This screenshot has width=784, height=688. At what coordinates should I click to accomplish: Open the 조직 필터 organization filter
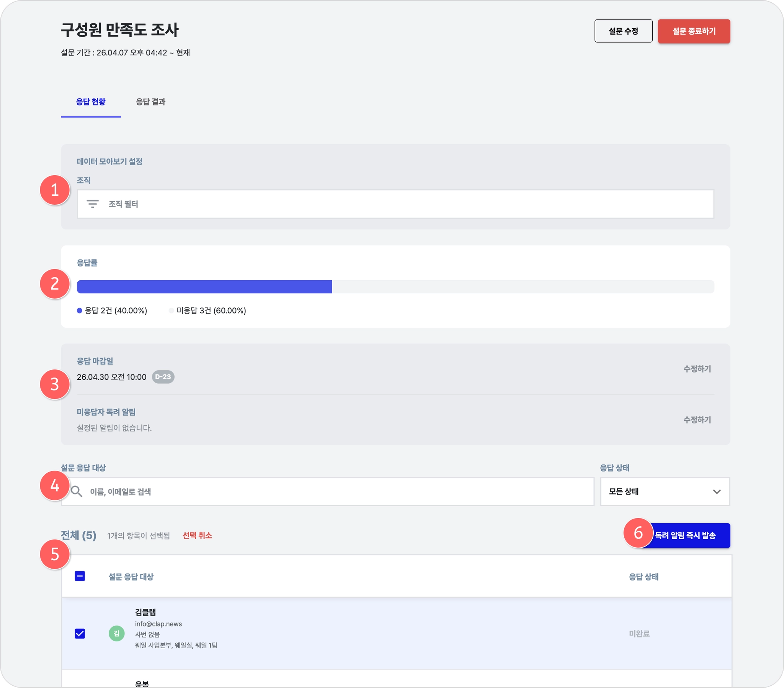(395, 204)
